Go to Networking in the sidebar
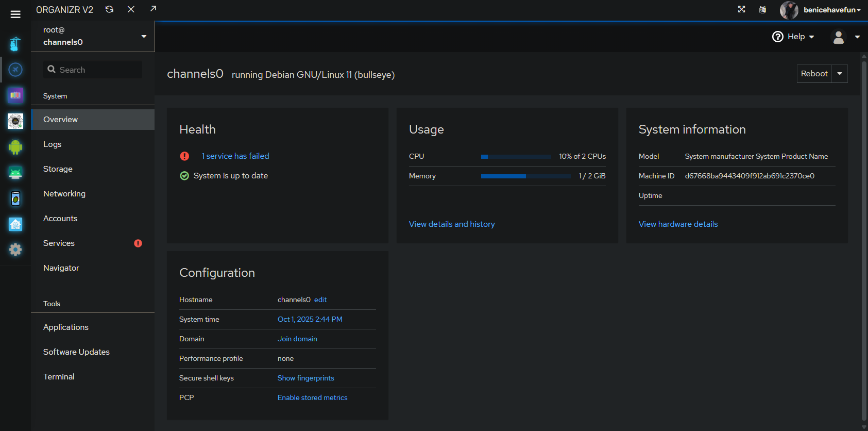Image resolution: width=868 pixels, height=431 pixels. [64, 194]
